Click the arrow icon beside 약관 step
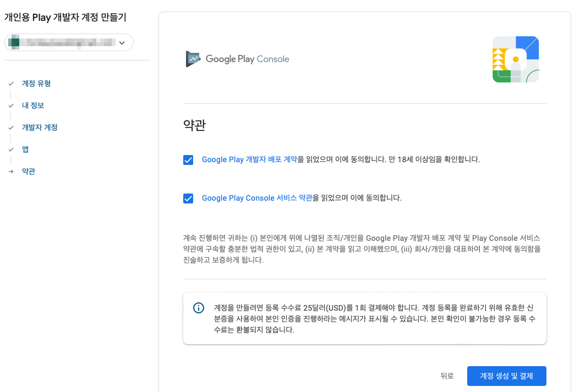 [11, 172]
